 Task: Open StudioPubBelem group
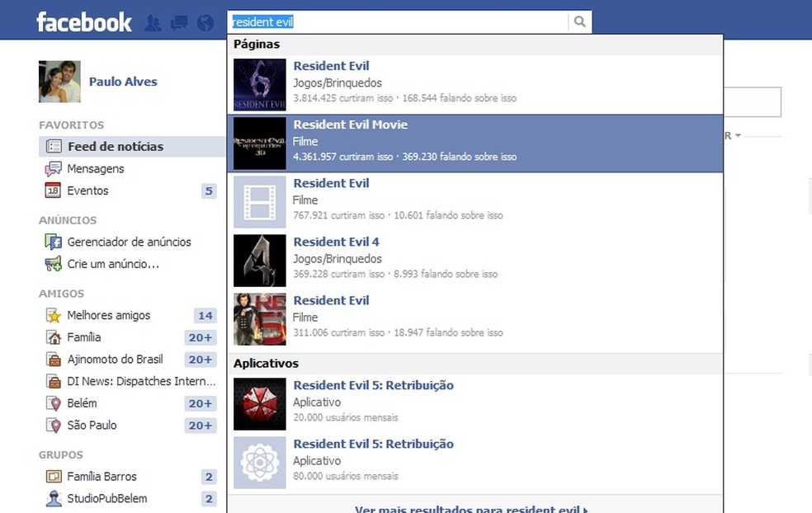107,498
